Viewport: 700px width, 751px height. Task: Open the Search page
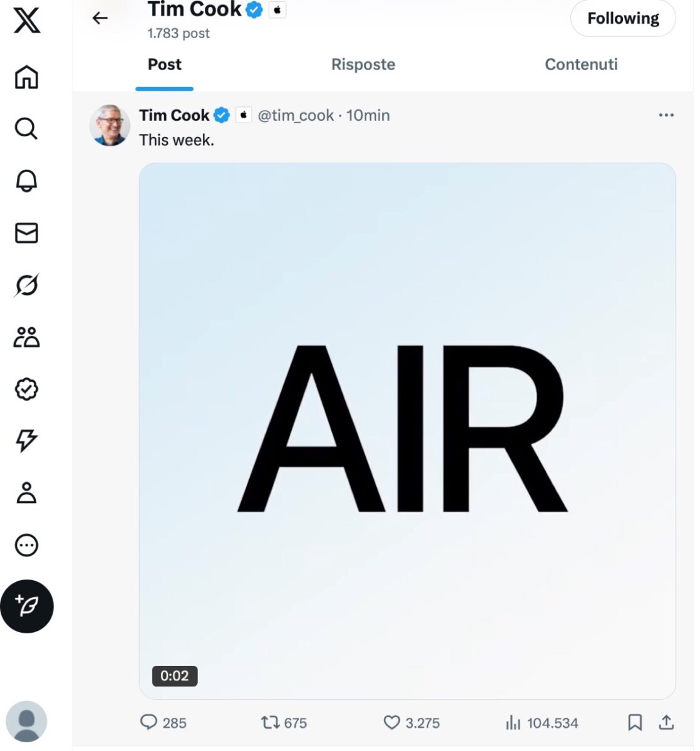click(x=26, y=129)
